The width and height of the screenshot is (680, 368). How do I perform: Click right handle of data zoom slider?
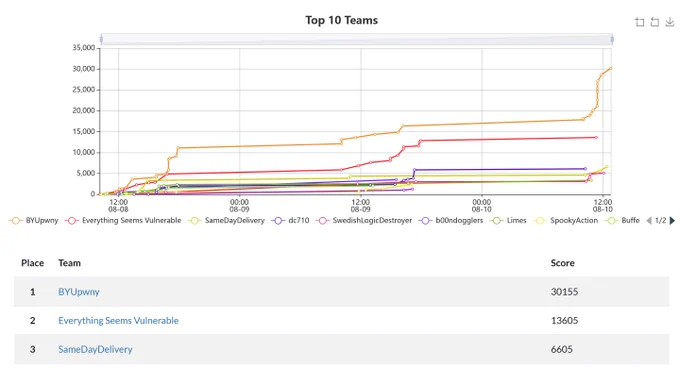click(x=612, y=39)
